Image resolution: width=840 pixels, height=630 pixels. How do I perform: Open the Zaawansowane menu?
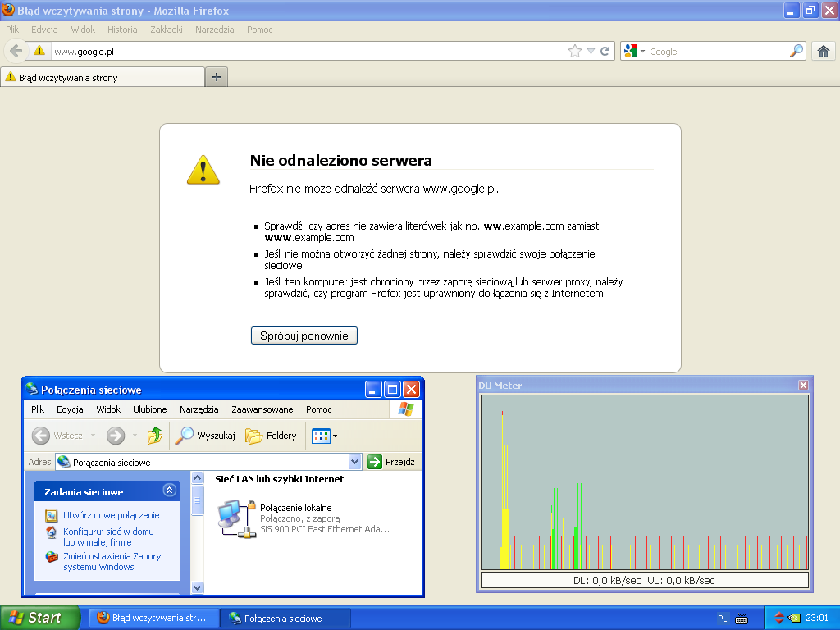pyautogui.click(x=262, y=409)
